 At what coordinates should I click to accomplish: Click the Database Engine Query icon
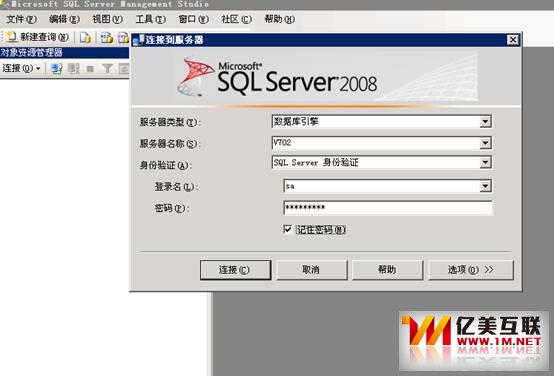86,37
